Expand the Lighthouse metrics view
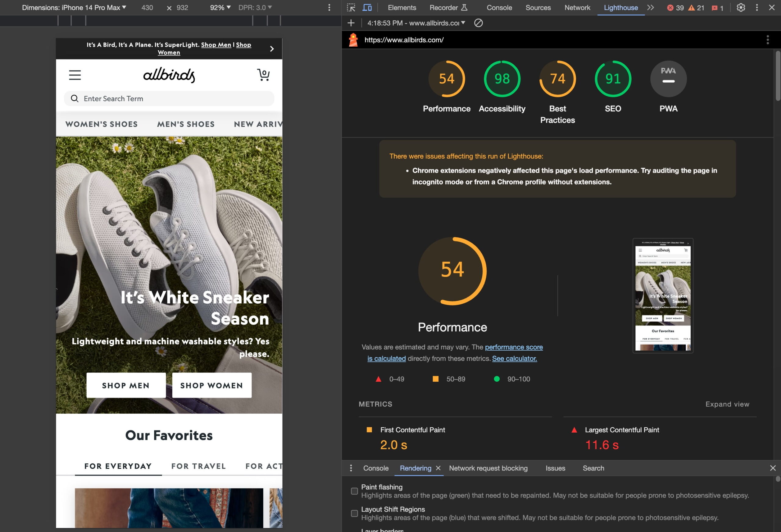 727,404
